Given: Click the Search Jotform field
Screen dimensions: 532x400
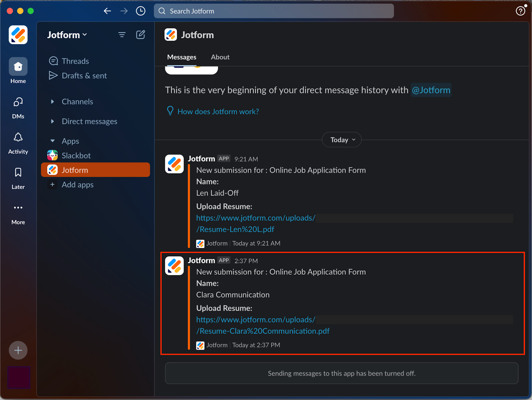Looking at the screenshot, I should 273,11.
